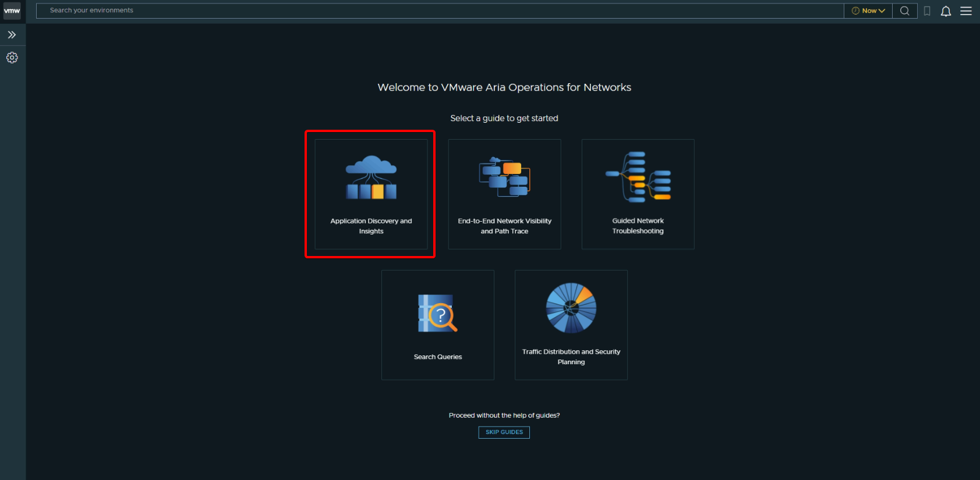Click the magnifying glass search icon
980x480 pixels.
coord(904,10)
